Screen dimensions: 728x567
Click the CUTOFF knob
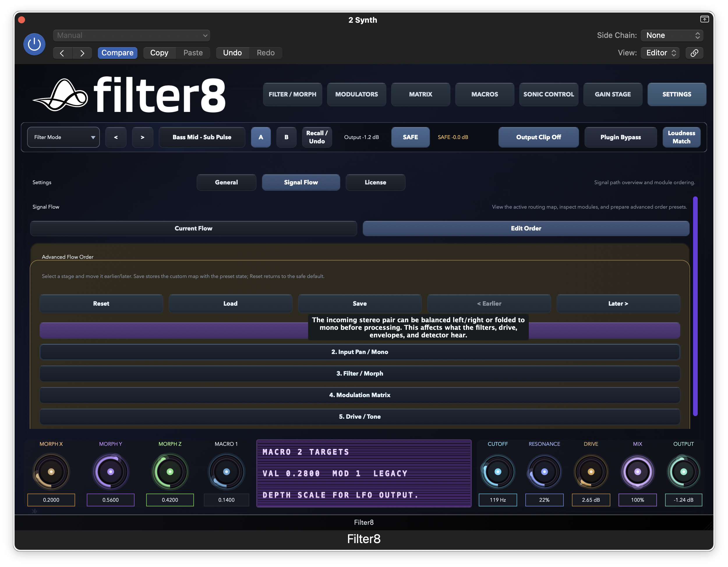(x=498, y=472)
